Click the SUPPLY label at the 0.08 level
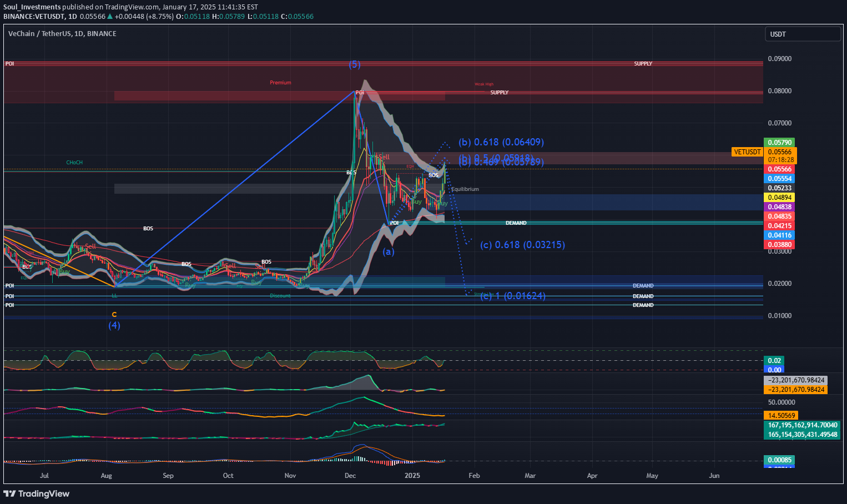Image resolution: width=847 pixels, height=504 pixels. [500, 93]
